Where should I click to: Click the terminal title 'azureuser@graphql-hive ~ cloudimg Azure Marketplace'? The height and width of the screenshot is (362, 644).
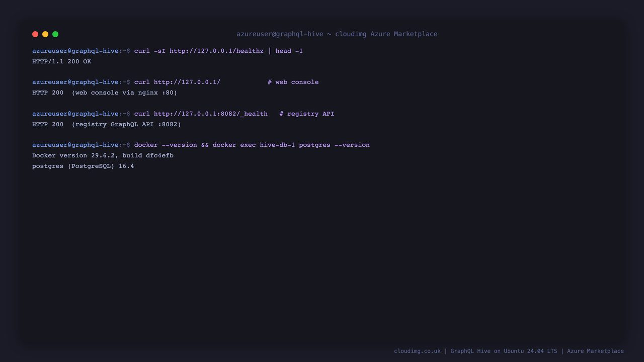(337, 34)
